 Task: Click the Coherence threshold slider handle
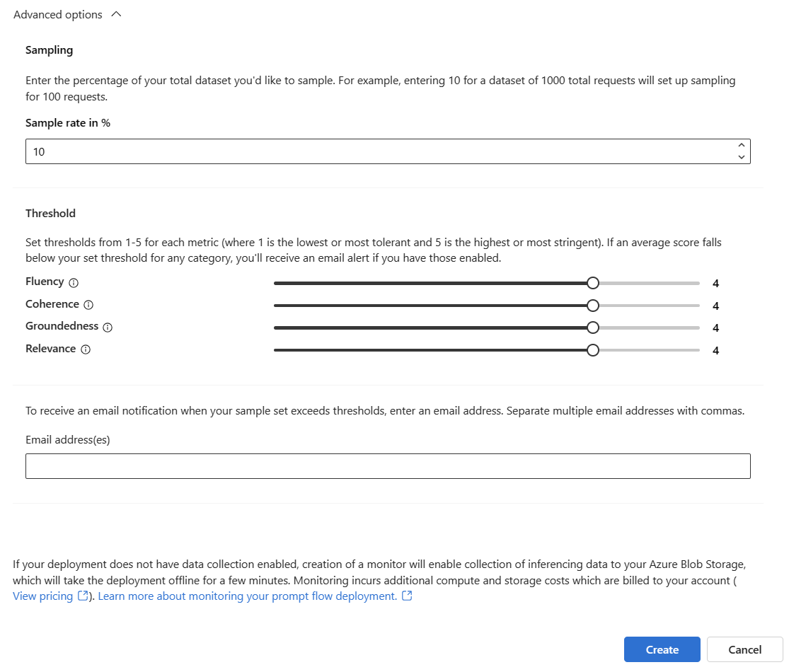pos(593,306)
